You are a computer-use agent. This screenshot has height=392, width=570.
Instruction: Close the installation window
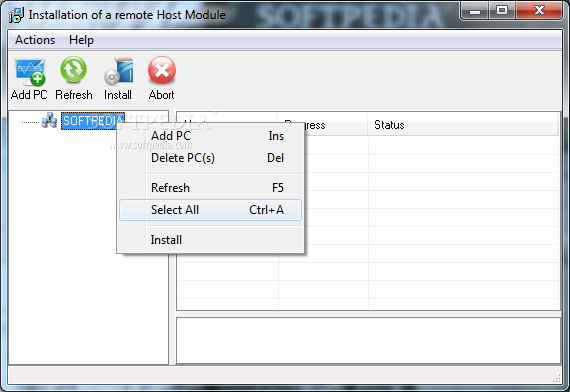click(539, 10)
